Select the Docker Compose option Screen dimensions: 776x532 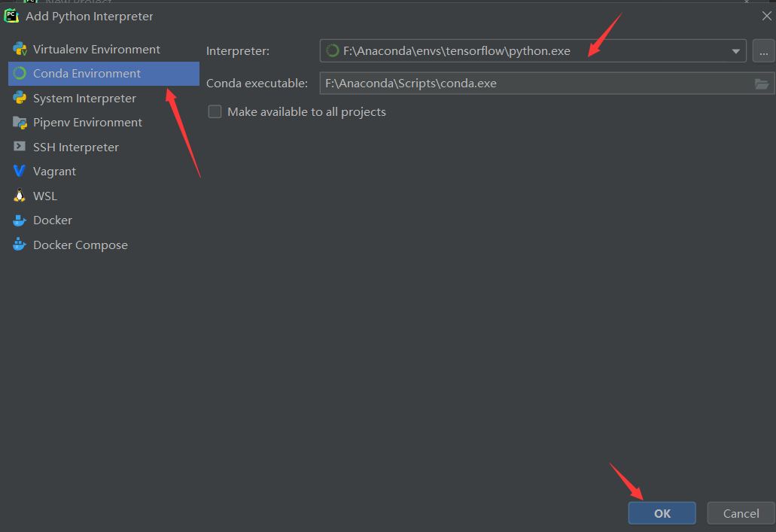[x=104, y=245]
